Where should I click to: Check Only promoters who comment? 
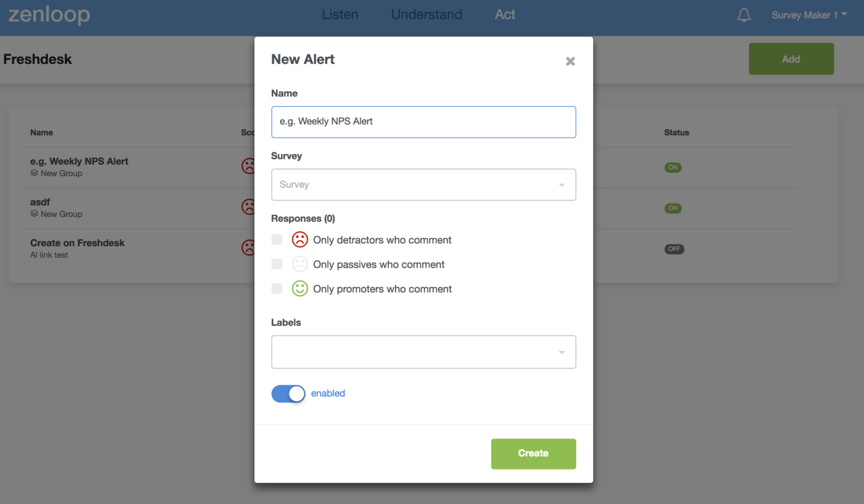(x=276, y=288)
